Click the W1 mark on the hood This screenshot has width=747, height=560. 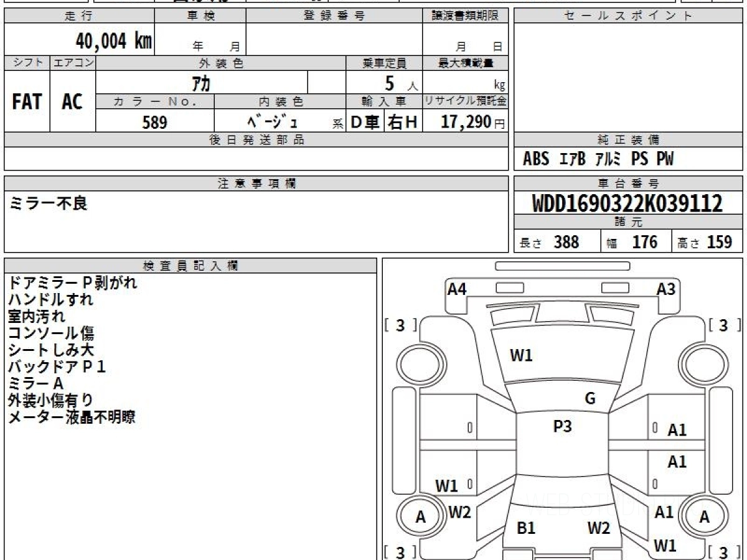[x=522, y=356]
